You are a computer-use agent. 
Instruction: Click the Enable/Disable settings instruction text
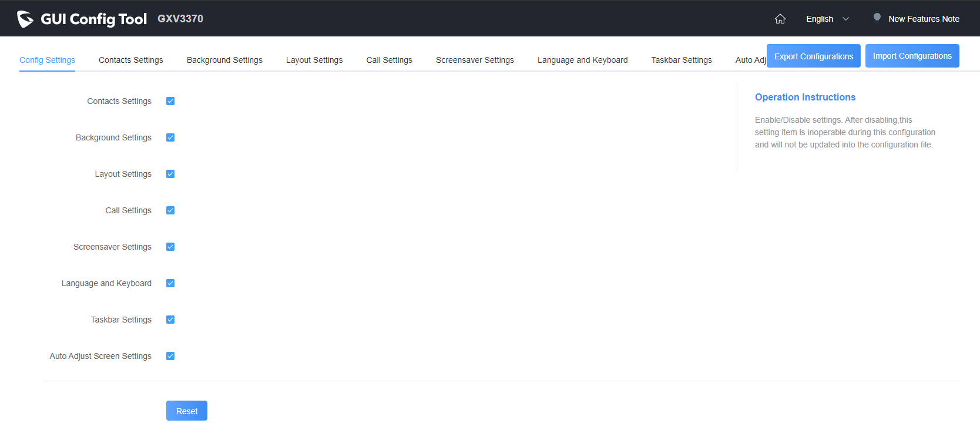coord(845,132)
